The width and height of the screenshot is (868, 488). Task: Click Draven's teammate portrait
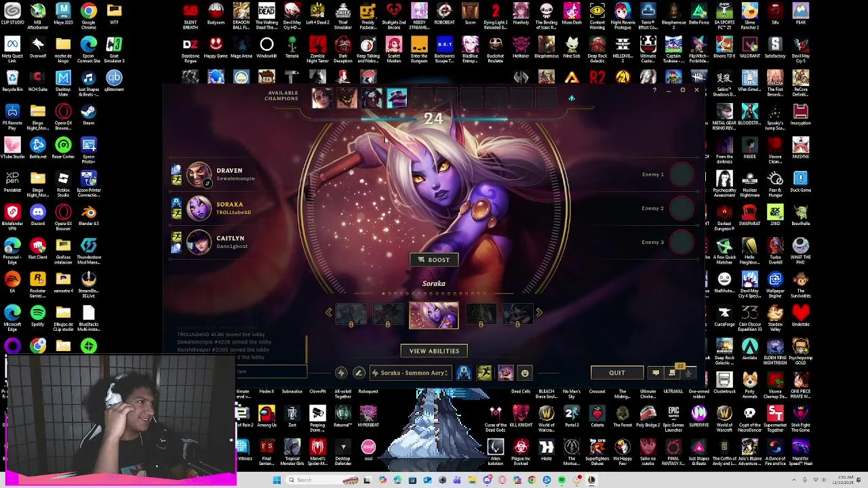(x=199, y=175)
